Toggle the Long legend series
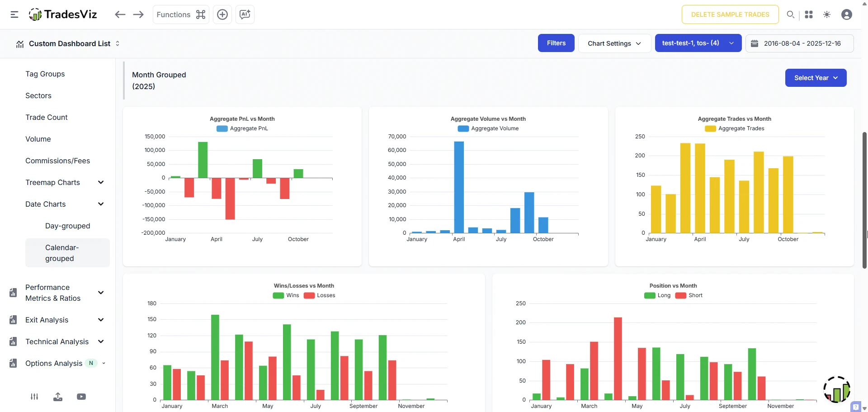Viewport: 868px width, 412px height. (658, 295)
